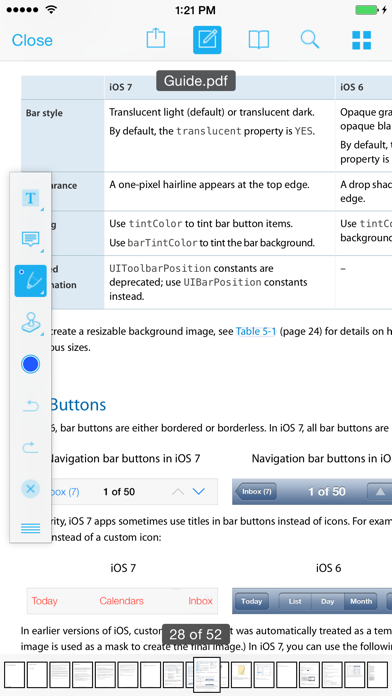Tap 'A one-pixel hairline appears' cell text

click(209, 185)
